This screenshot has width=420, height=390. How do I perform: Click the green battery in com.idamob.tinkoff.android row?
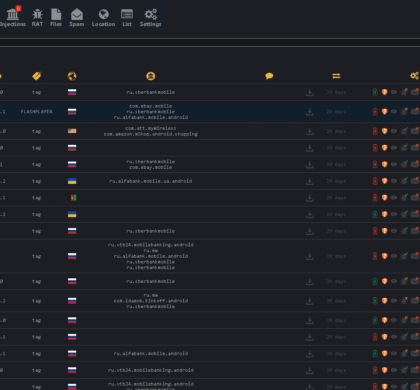tap(375, 301)
